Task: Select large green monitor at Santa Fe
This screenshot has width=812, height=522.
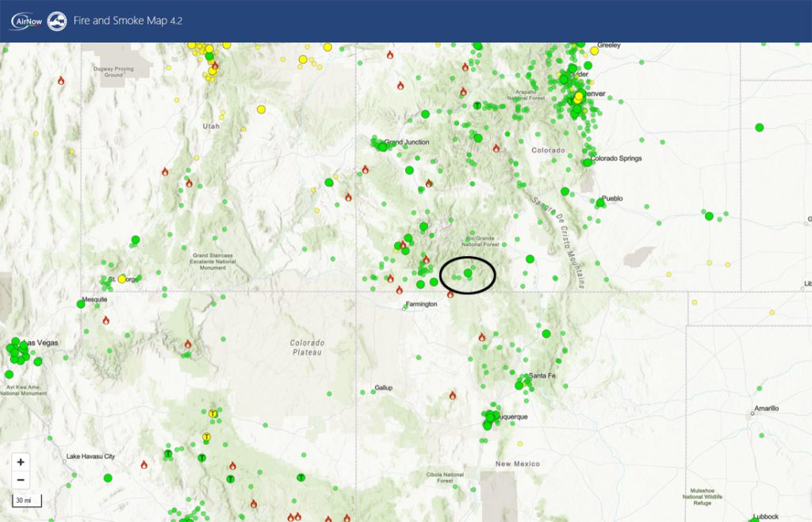Action: tap(519, 386)
